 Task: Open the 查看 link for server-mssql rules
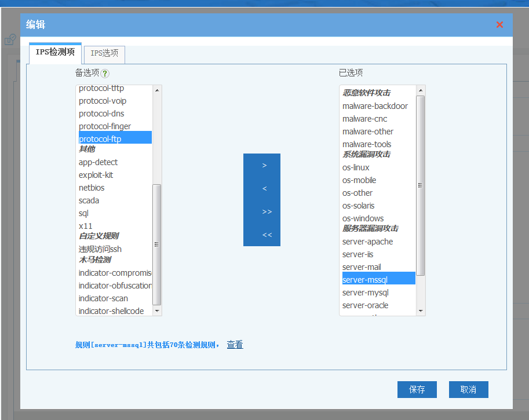coord(235,345)
